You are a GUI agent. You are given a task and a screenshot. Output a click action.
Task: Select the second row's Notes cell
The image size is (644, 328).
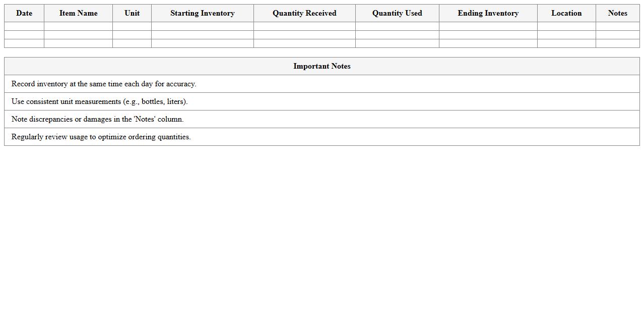pyautogui.click(x=617, y=34)
